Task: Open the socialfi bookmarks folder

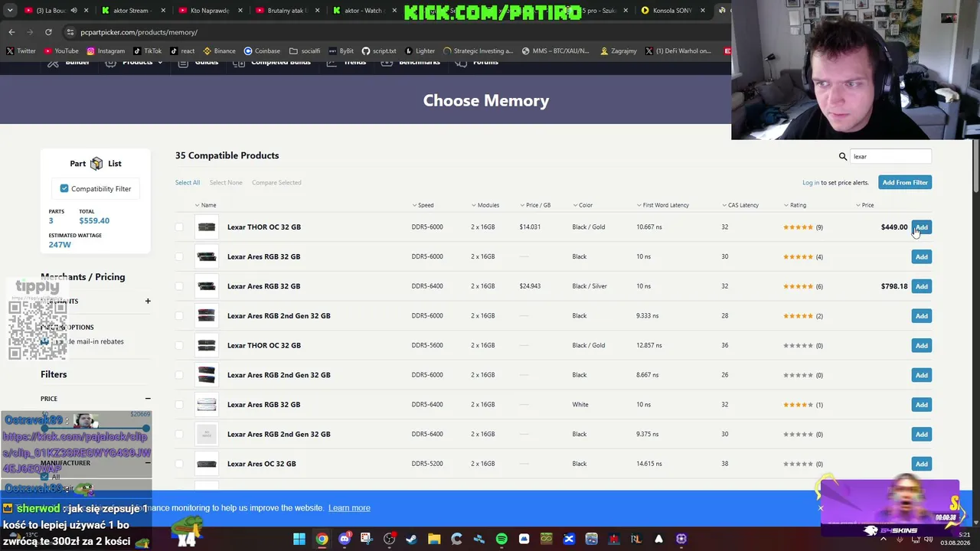Action: coord(305,51)
